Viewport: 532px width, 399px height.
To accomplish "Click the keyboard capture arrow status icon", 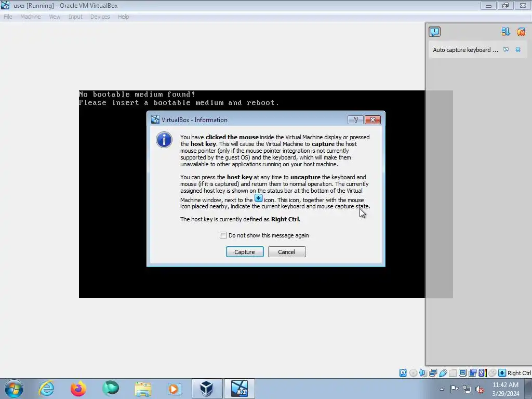I will click(x=502, y=373).
